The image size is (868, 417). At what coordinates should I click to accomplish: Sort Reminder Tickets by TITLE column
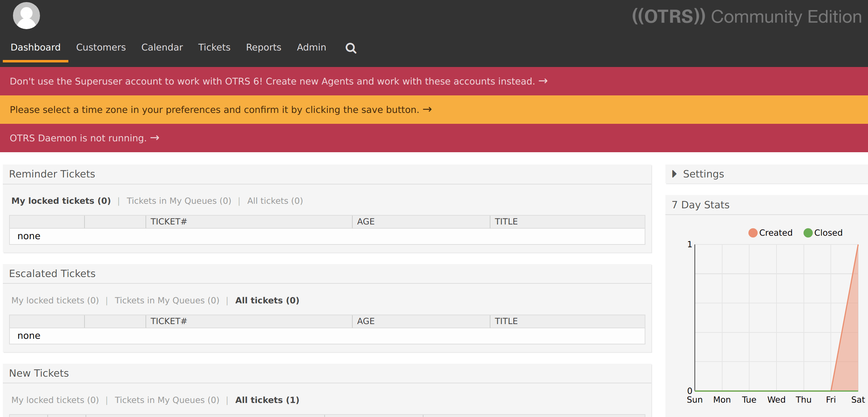[568, 222]
